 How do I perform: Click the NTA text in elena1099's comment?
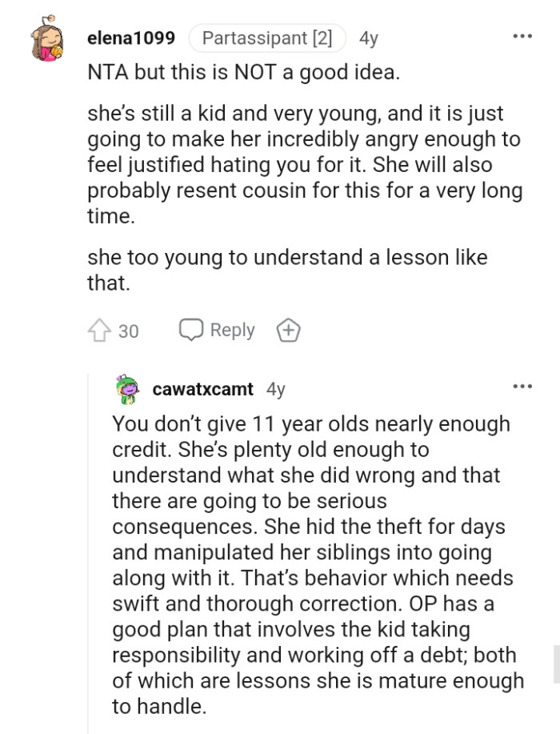click(x=110, y=72)
